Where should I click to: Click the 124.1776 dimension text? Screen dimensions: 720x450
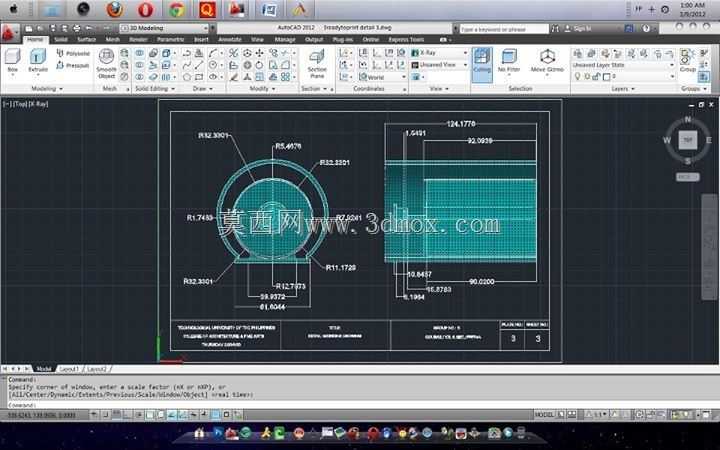point(461,124)
